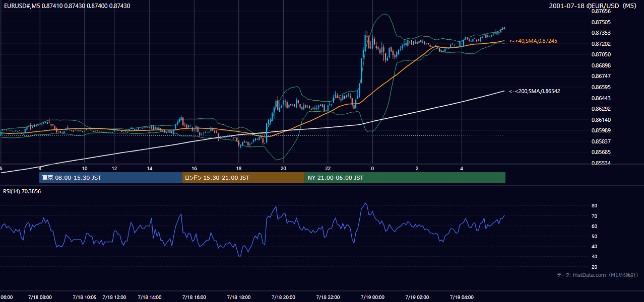
Task: Click price axis value 0.87353
Action: (601, 33)
